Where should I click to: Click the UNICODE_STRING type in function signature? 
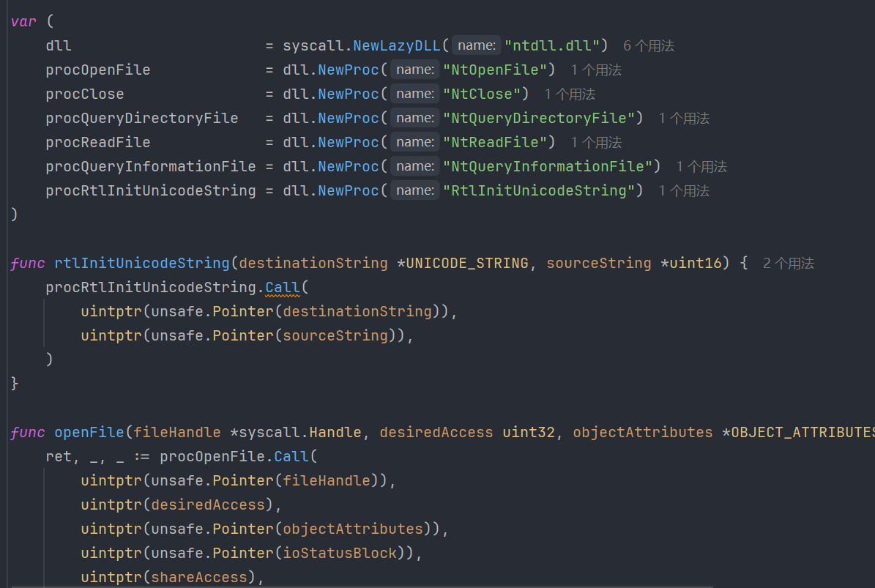(467, 263)
